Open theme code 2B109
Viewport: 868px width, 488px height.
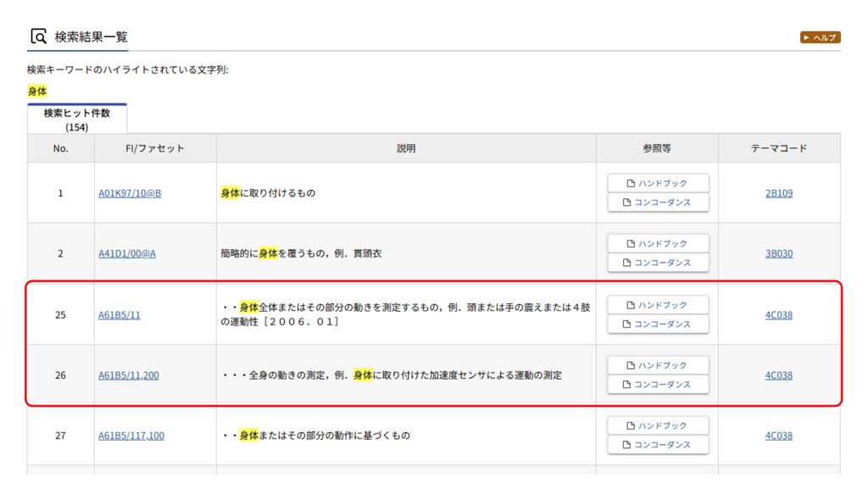779,193
